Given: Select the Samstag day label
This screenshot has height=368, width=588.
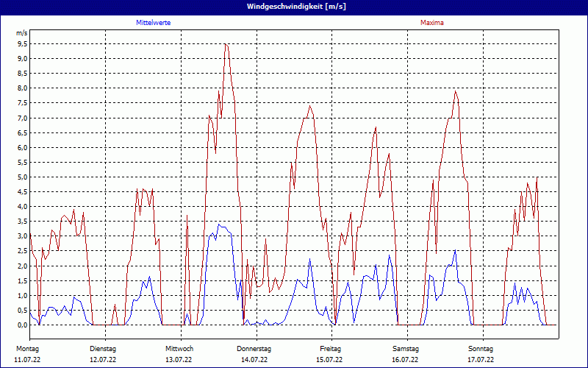Looking at the screenshot, I should pyautogui.click(x=405, y=348).
